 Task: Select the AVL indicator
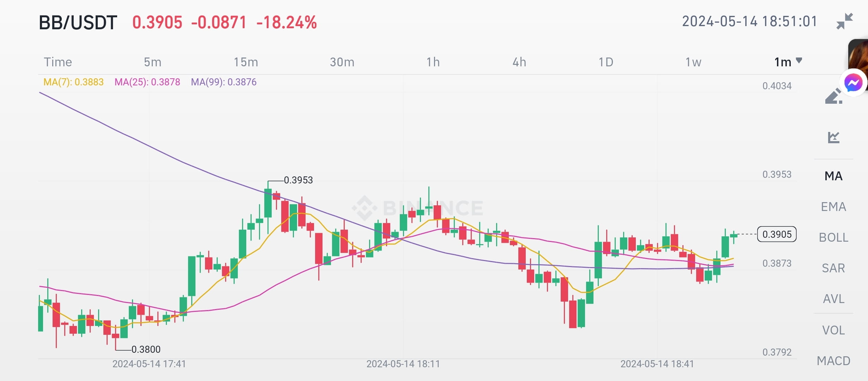[834, 299]
